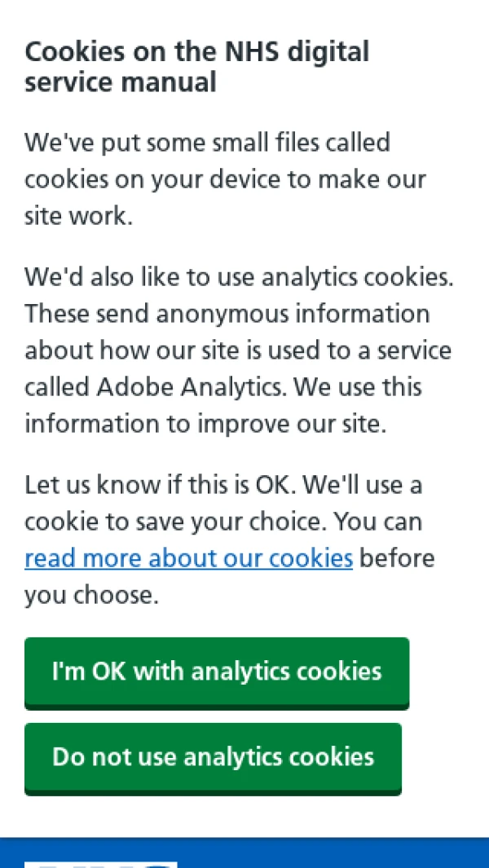Accept with "I'm OK with analytics cookies" button
This screenshot has width=489, height=868.
217,672
